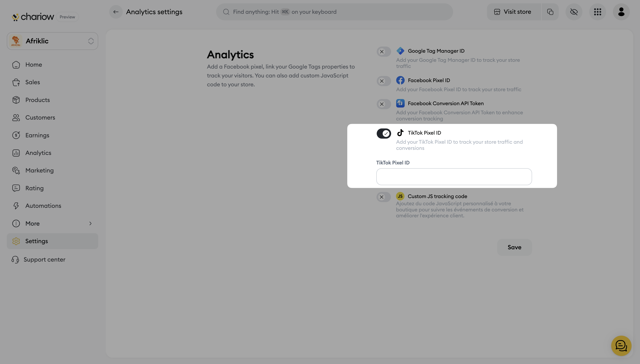Enable the Custom JS tracking code toggle
The image size is (640, 364).
click(x=383, y=197)
